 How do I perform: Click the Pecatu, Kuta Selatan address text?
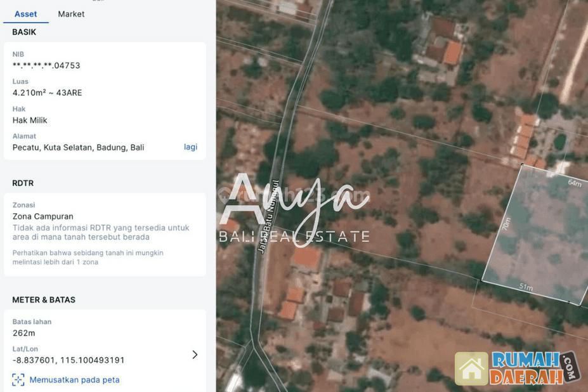[78, 147]
